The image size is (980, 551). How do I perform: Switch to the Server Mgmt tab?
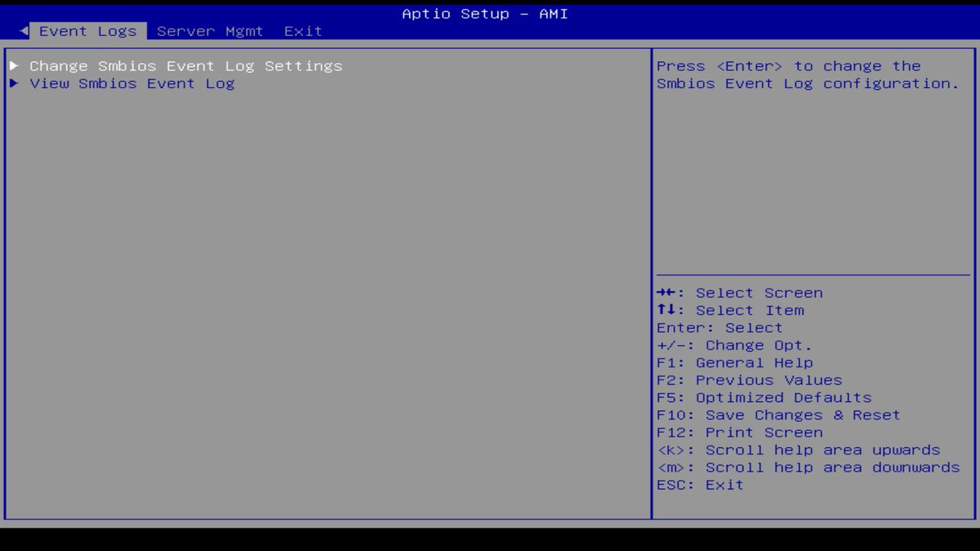tap(210, 31)
